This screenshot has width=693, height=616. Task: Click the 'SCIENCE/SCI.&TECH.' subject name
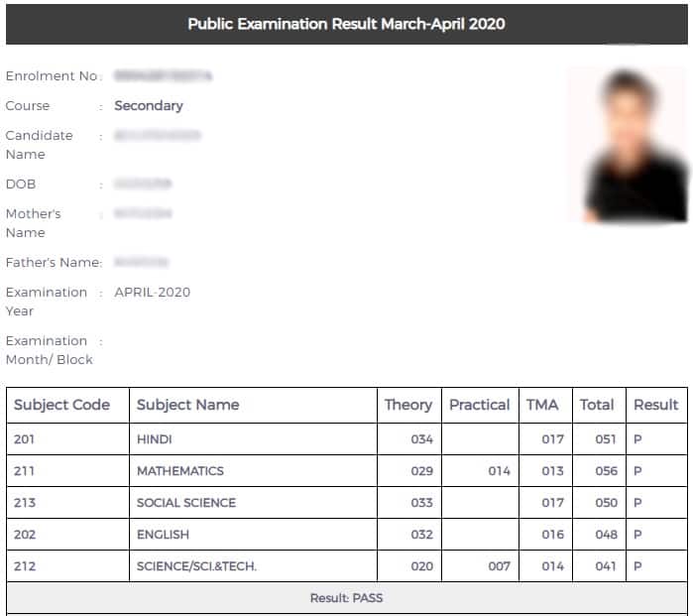click(x=196, y=566)
